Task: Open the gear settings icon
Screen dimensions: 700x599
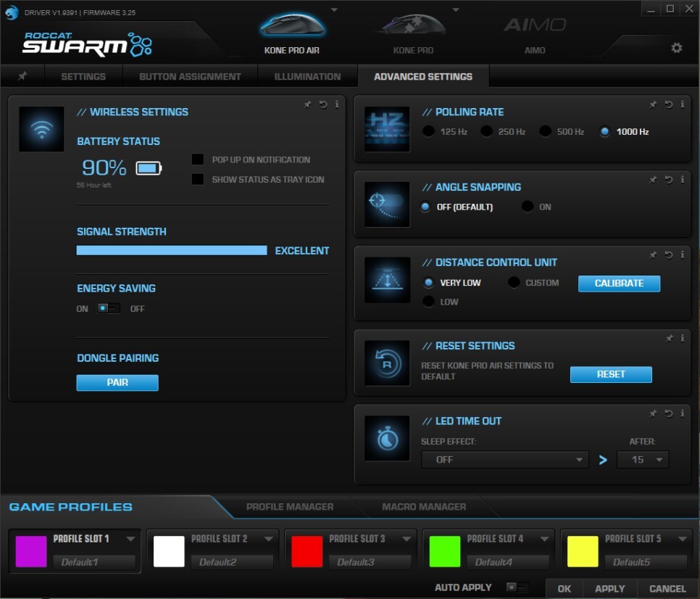Action: pyautogui.click(x=676, y=48)
